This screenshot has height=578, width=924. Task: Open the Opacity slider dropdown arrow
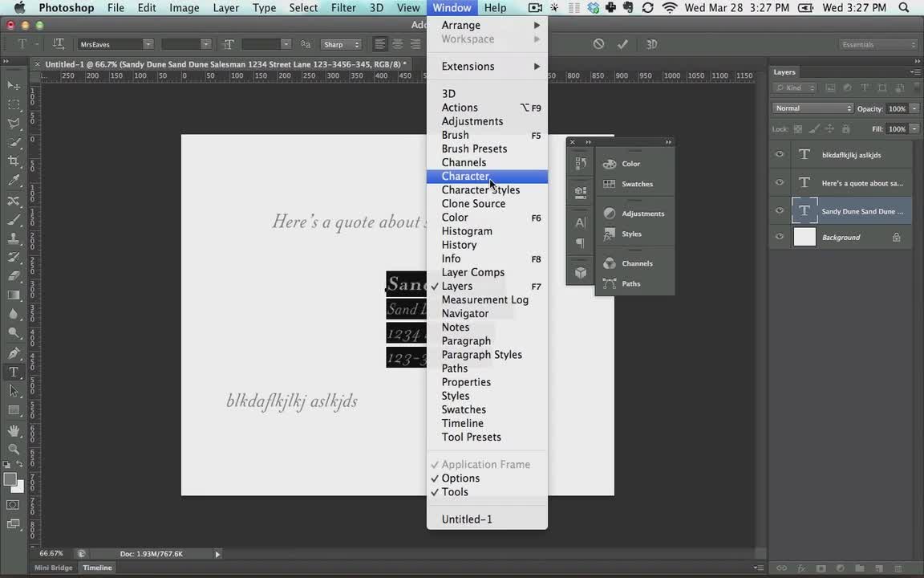[914, 108]
